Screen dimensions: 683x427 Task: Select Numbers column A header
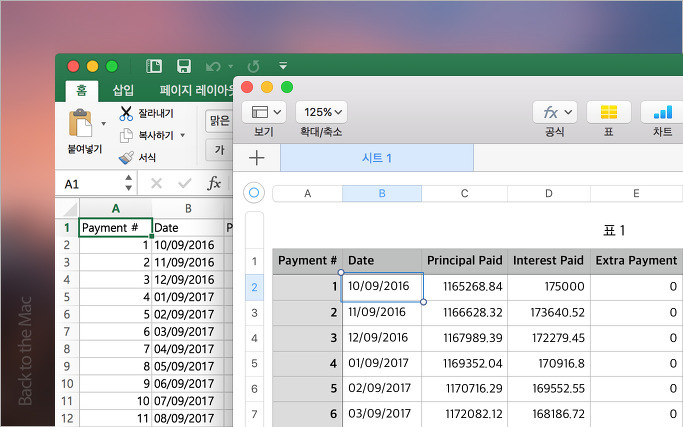point(308,193)
